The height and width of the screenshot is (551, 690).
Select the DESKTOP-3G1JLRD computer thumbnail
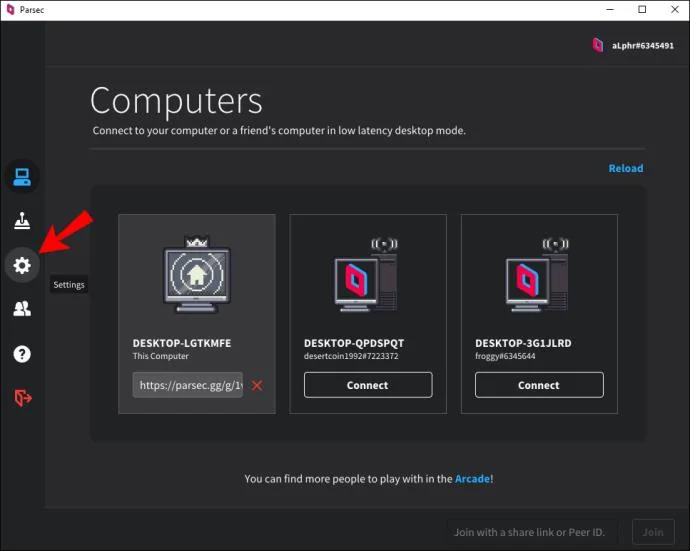coord(537,275)
